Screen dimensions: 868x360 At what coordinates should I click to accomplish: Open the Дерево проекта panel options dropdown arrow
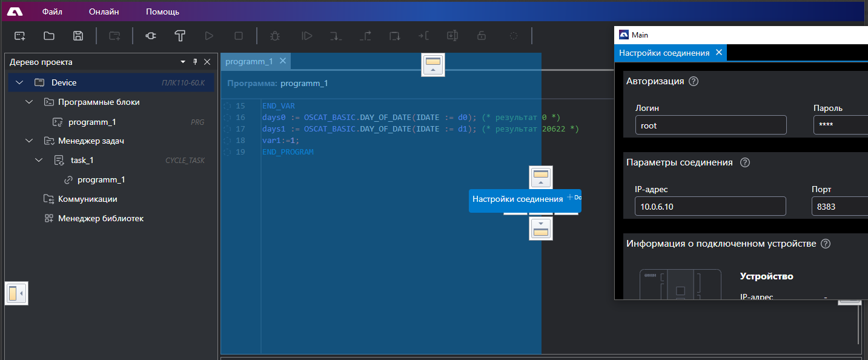pyautogui.click(x=183, y=62)
